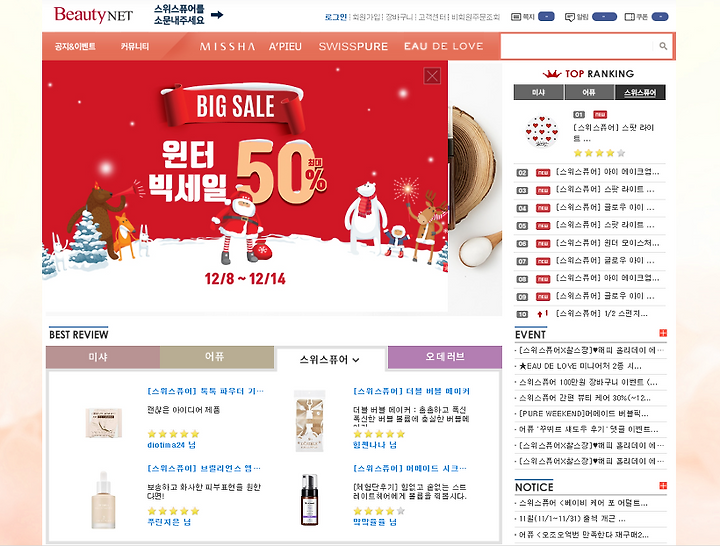Image resolution: width=720 pixels, height=546 pixels.
Task: Open the 쿠폰 coupon icon
Action: pos(630,17)
